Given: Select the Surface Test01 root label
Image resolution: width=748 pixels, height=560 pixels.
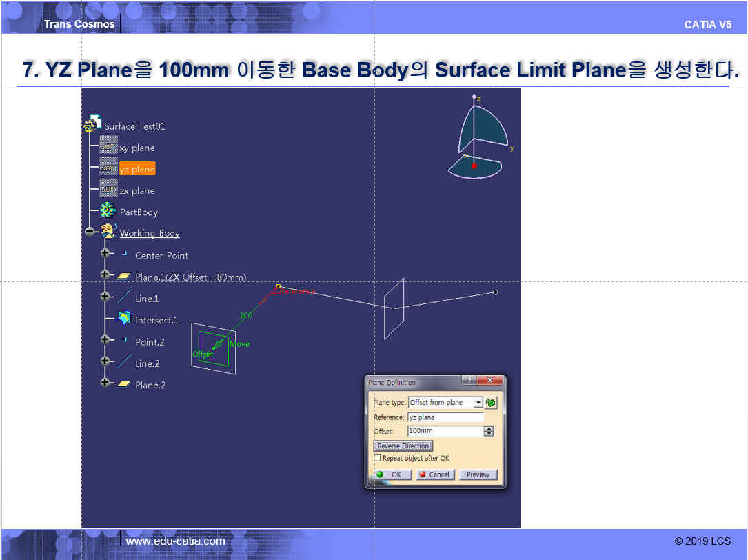Looking at the screenshot, I should click(134, 126).
